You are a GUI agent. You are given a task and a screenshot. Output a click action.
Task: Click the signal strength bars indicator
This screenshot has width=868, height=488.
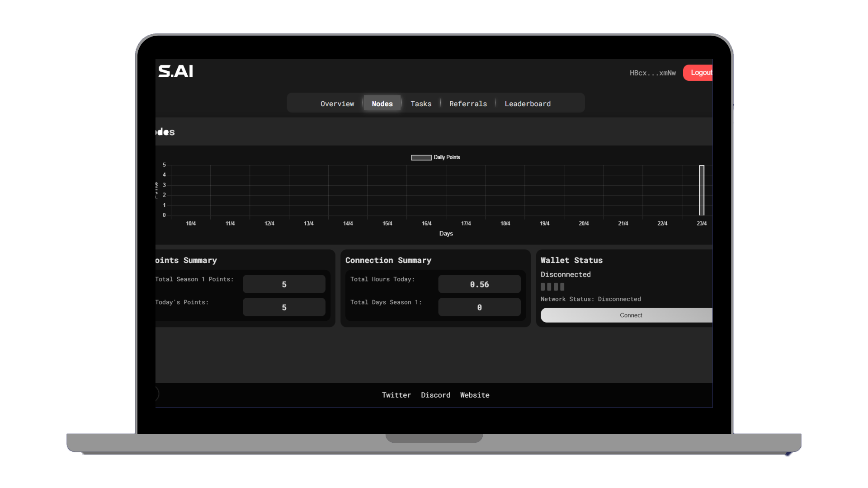coord(552,286)
